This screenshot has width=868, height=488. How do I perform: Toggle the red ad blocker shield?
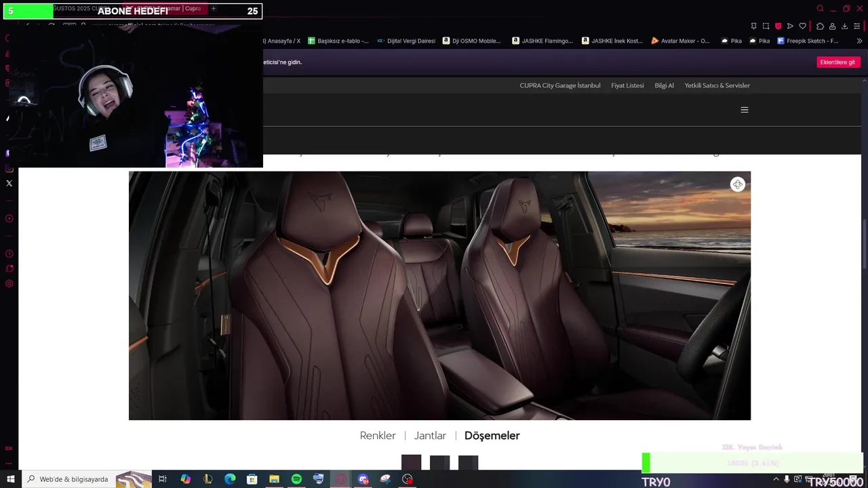(x=778, y=26)
